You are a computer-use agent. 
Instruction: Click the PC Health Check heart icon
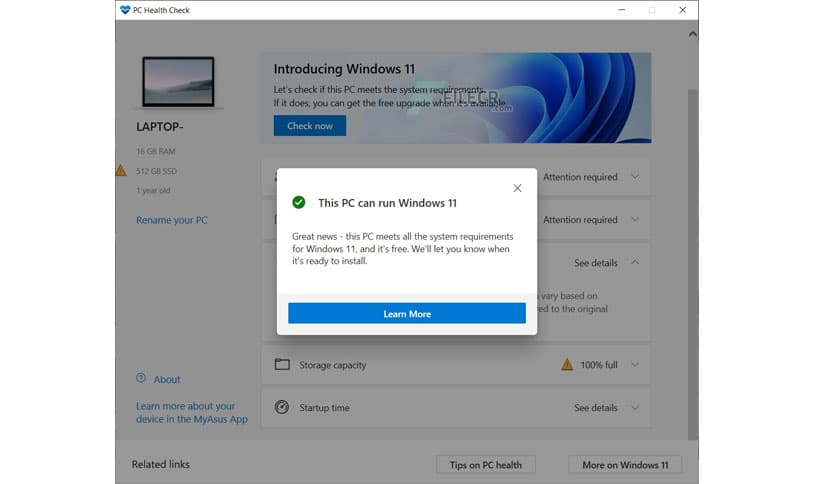[125, 10]
